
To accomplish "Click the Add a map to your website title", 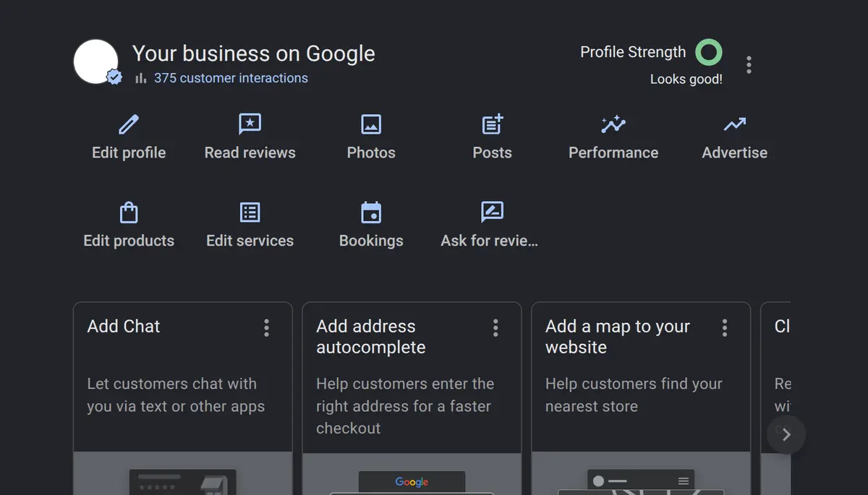I will pos(618,337).
